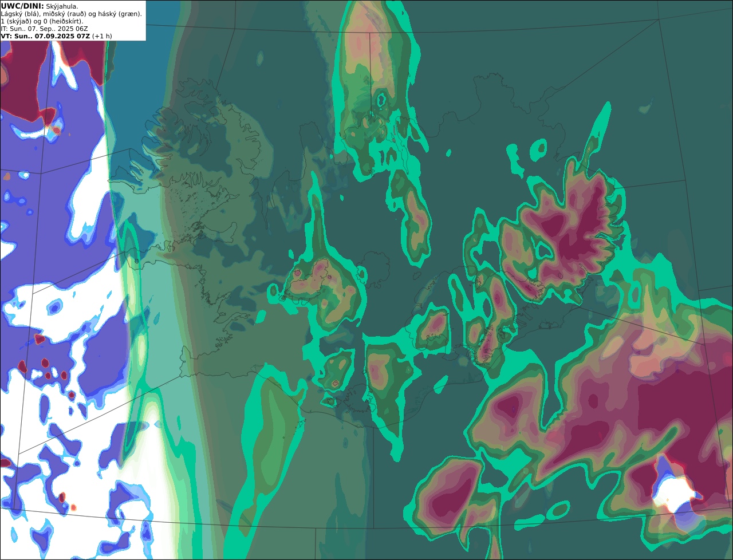The height and width of the screenshot is (560, 733).
Task: Click the "miðský (rauð)" legend text
Action: pos(64,14)
